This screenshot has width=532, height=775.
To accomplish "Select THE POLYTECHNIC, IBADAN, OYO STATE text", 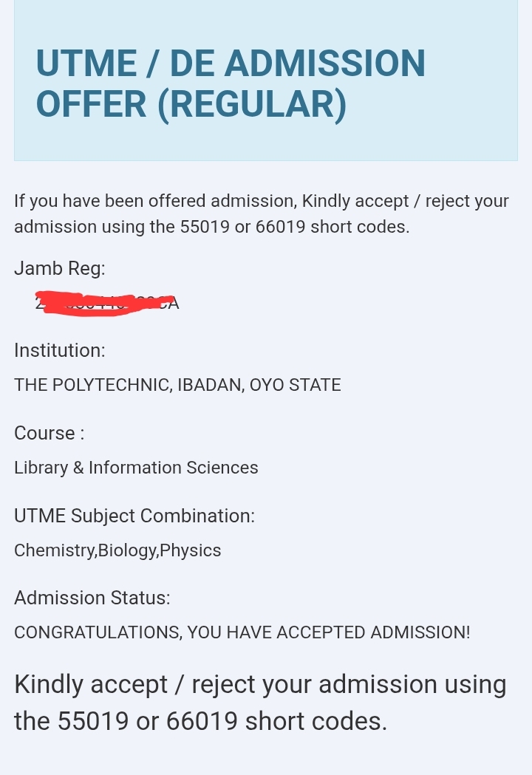I will [x=177, y=385].
